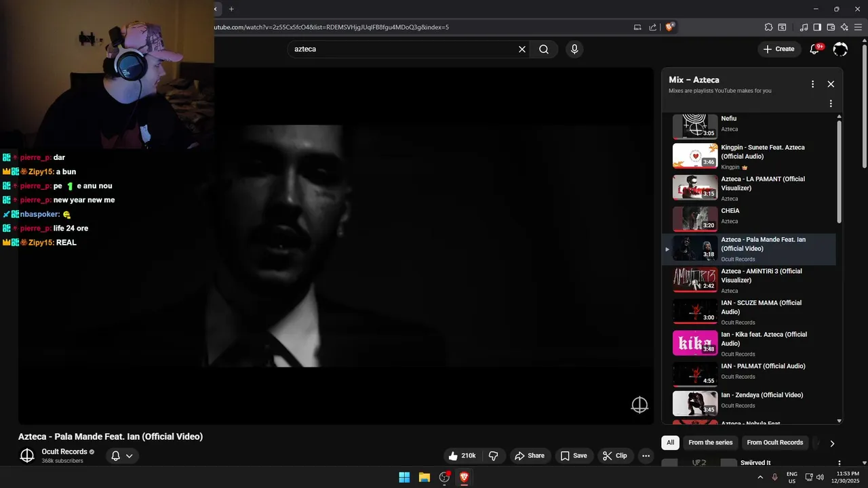Open the YouTube account avatar menu
This screenshot has width=868, height=488.
pos(840,49)
